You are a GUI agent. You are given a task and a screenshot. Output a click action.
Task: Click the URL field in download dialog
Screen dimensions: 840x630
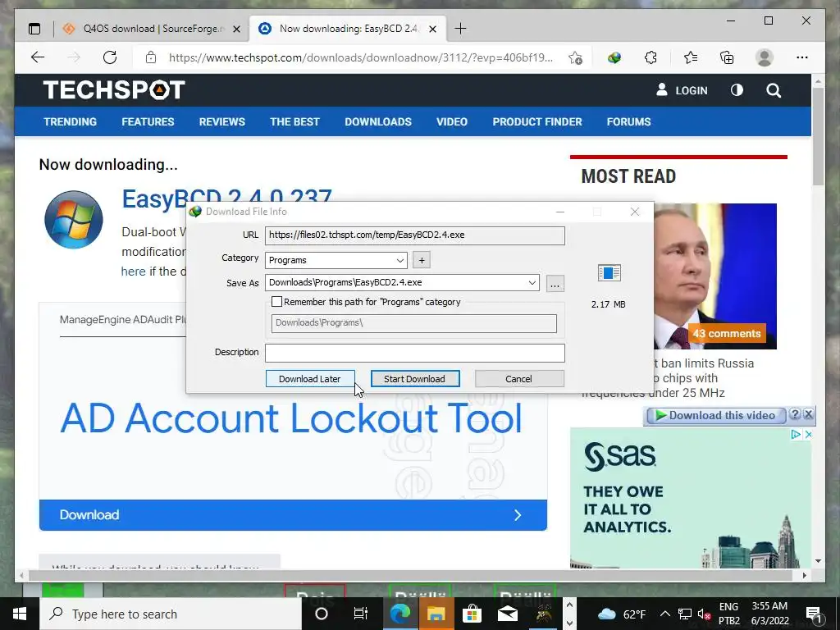pyautogui.click(x=414, y=235)
